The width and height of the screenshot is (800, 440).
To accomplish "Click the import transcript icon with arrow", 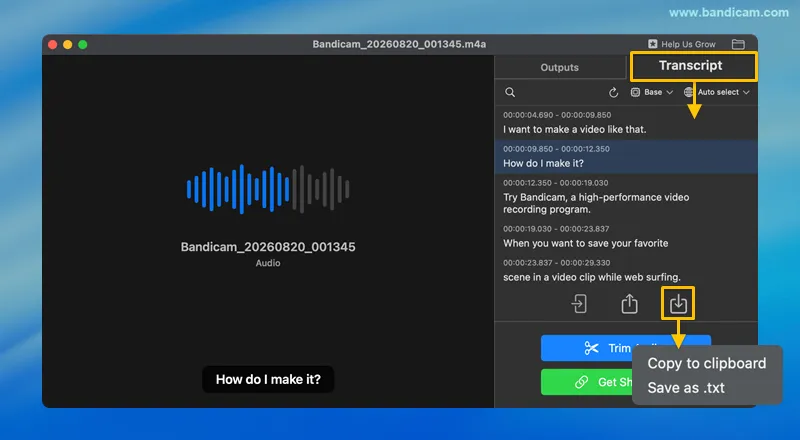I will 579,304.
